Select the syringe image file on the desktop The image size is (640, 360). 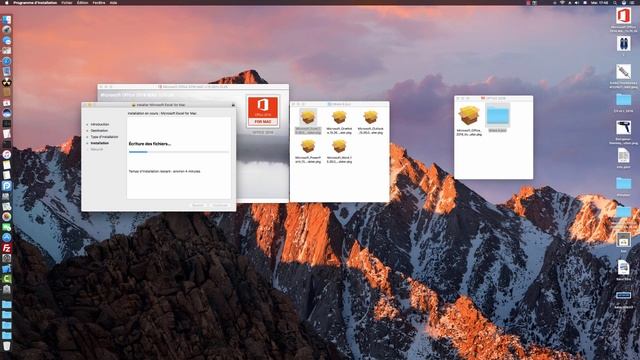pos(623,72)
